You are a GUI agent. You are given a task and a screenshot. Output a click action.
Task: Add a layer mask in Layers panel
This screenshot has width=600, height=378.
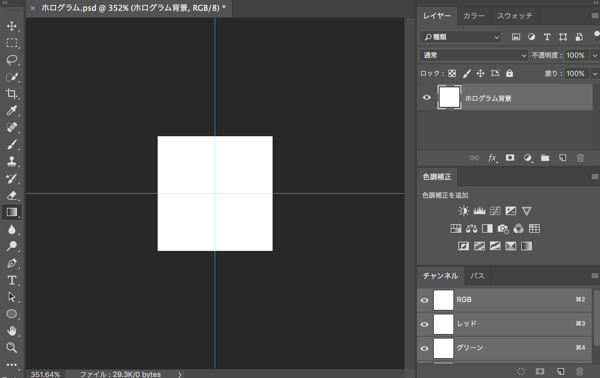point(510,158)
